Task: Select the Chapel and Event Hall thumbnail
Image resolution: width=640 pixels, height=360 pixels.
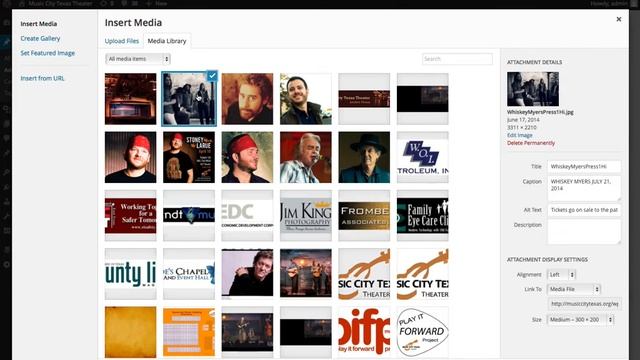Action: [189, 274]
